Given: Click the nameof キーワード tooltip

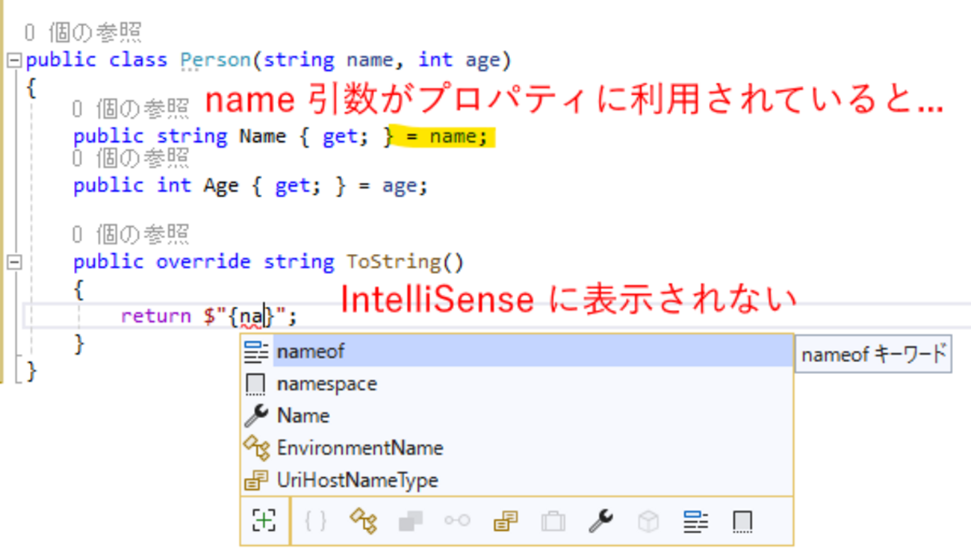Looking at the screenshot, I should point(872,354).
